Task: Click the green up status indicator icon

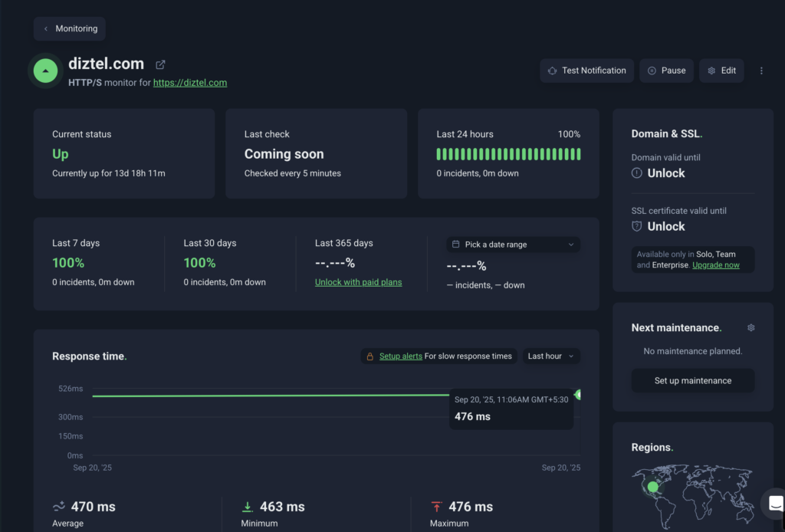Action: pyautogui.click(x=46, y=71)
